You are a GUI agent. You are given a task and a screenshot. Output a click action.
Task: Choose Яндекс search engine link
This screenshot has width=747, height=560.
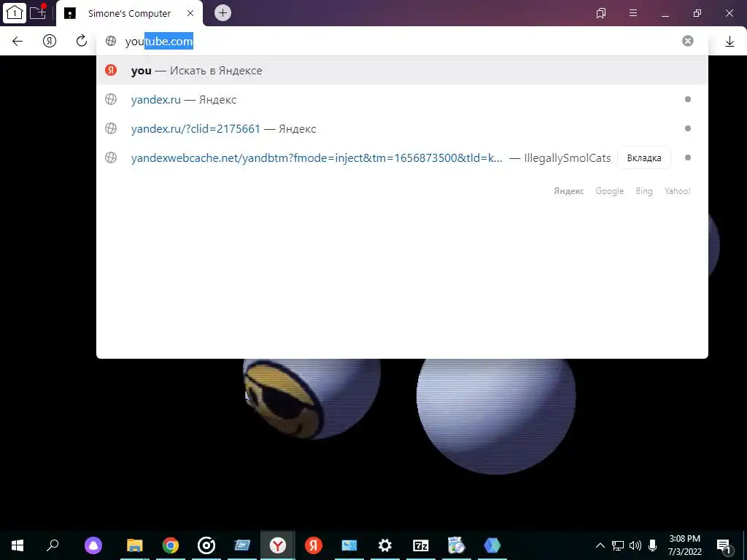coord(569,191)
